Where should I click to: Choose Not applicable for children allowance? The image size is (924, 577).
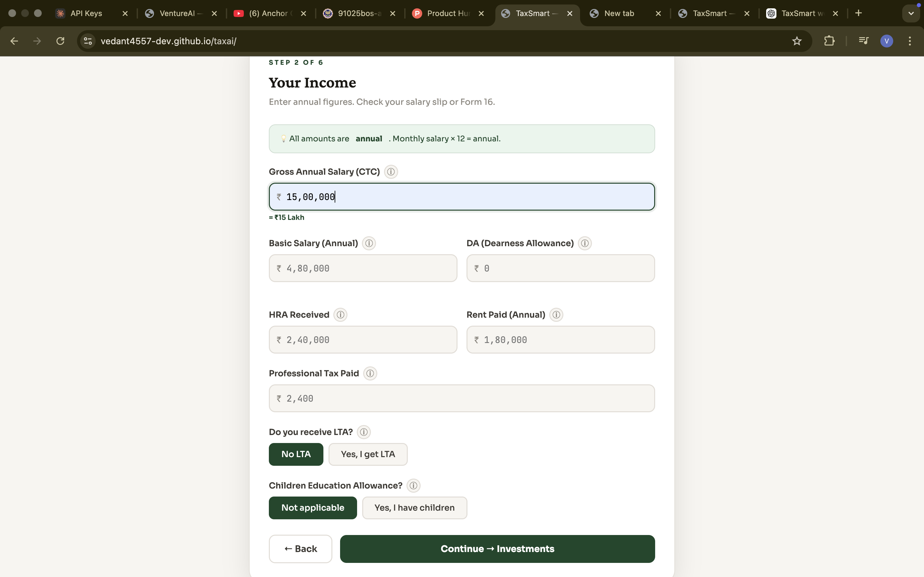(313, 507)
